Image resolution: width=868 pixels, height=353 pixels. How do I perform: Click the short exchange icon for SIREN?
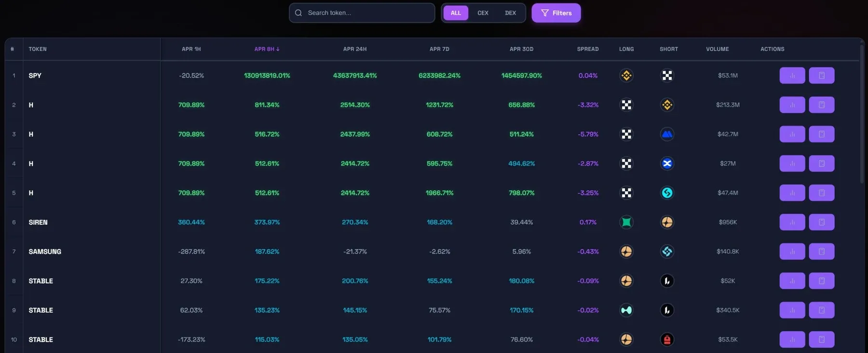[x=667, y=222]
